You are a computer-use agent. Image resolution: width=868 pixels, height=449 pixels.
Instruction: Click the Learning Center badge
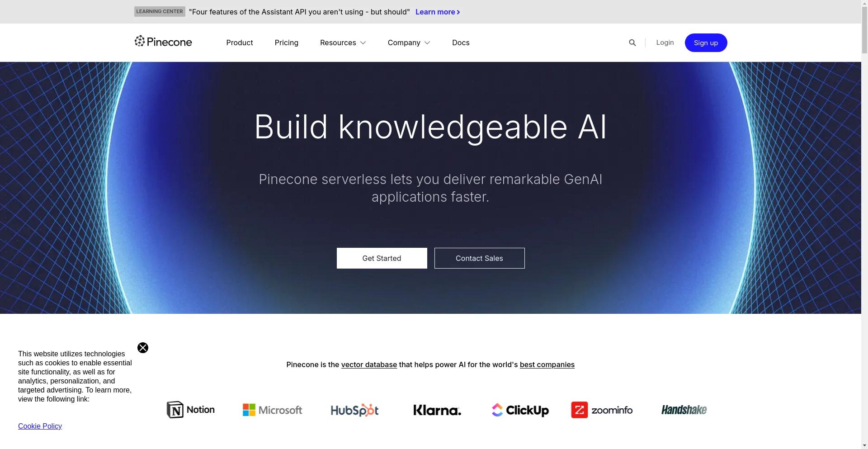pyautogui.click(x=160, y=12)
